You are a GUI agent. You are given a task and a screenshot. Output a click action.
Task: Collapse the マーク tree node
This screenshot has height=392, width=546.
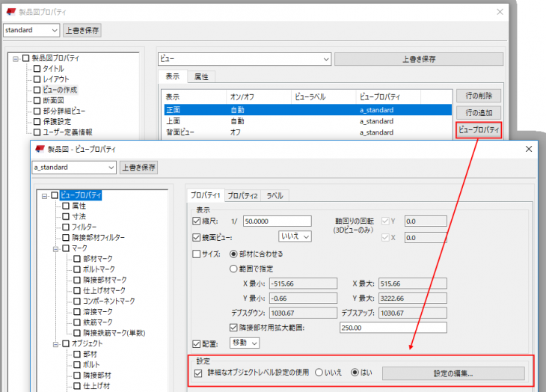pyautogui.click(x=55, y=249)
